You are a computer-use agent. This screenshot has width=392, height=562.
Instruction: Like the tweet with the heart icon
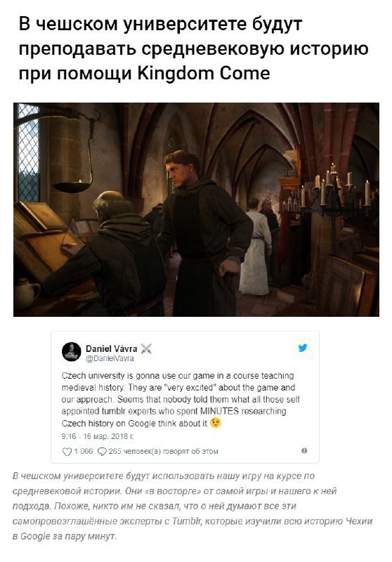[67, 452]
